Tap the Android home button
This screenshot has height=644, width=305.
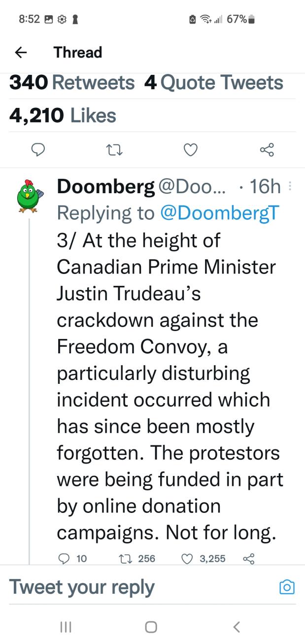point(151,627)
